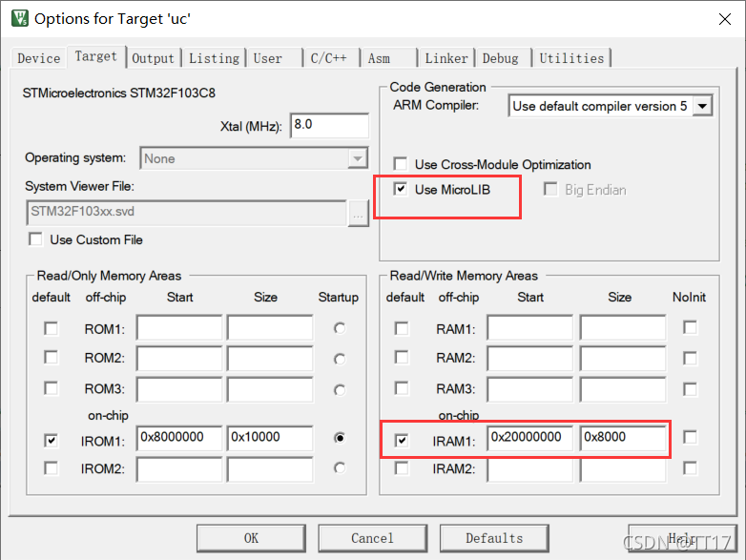Click the IROM2 Start address field
746x560 pixels.
click(179, 469)
